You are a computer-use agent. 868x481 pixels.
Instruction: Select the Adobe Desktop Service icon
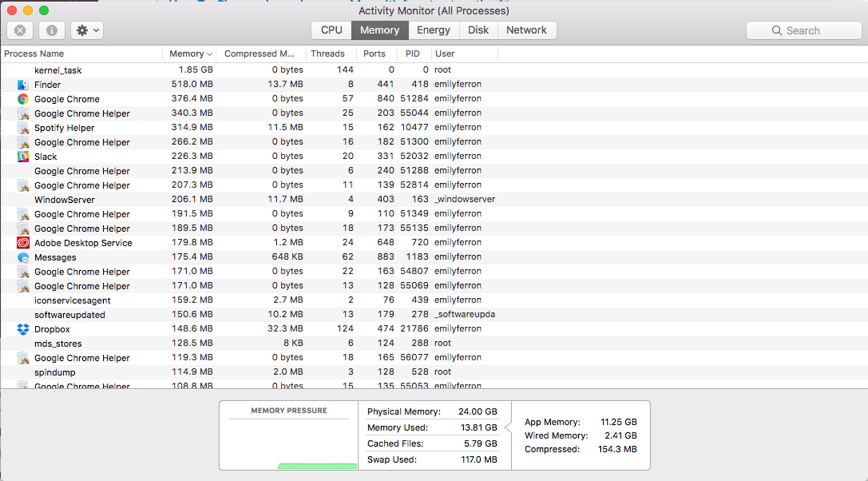[x=23, y=242]
